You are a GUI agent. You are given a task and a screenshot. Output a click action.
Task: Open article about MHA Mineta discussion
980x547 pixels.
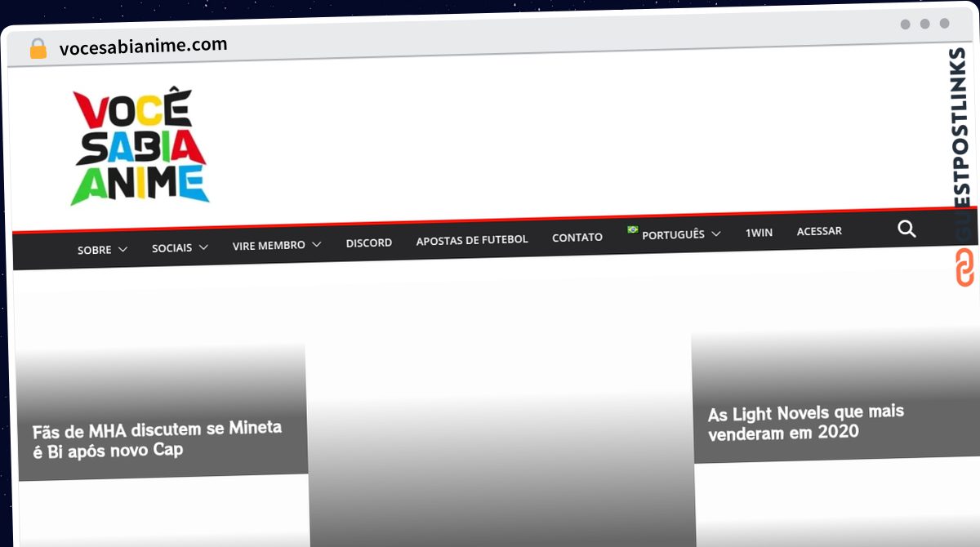(158, 438)
